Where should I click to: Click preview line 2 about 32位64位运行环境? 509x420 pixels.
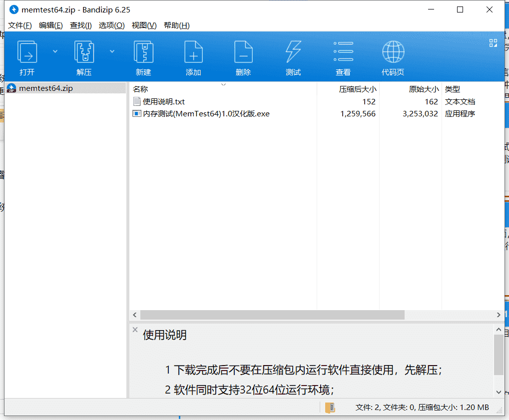(x=249, y=390)
